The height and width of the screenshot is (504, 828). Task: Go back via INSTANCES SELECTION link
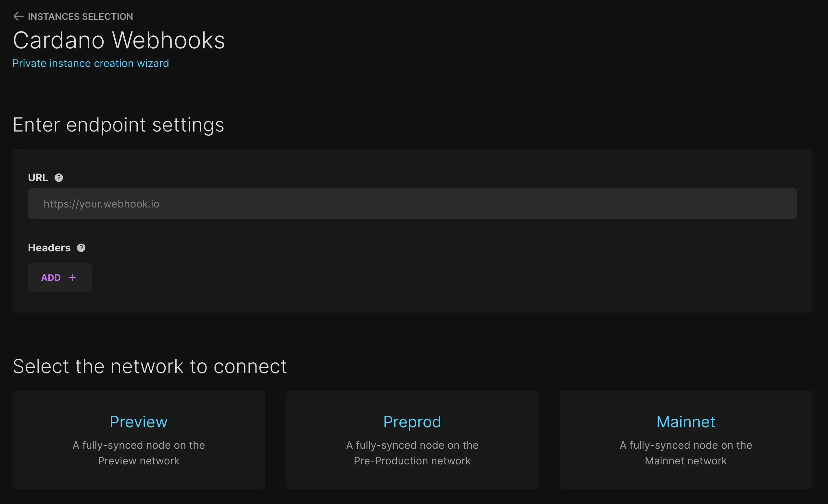click(80, 17)
